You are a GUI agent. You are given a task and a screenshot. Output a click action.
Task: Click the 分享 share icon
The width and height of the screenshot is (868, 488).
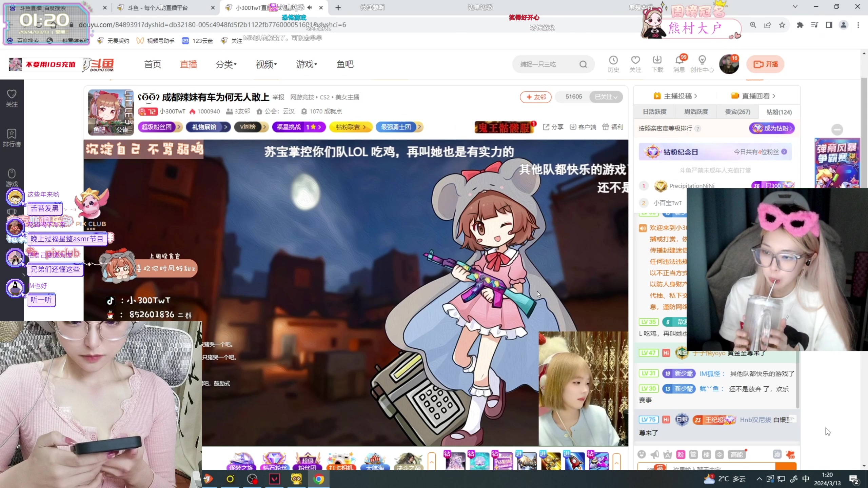click(553, 127)
